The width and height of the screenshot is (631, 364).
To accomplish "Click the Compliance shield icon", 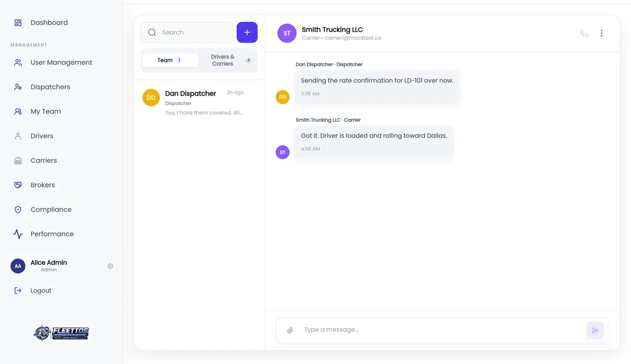I will pos(18,210).
